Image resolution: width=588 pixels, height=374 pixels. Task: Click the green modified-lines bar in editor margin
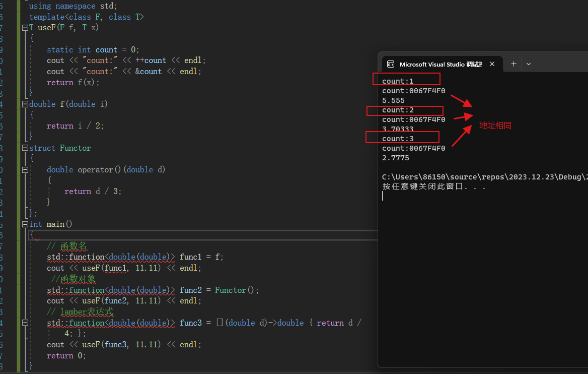pos(18,186)
